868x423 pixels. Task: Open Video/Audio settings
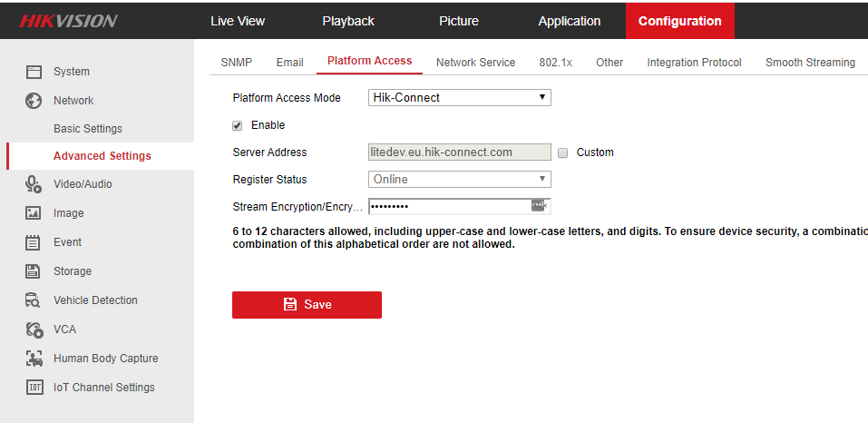(x=83, y=184)
